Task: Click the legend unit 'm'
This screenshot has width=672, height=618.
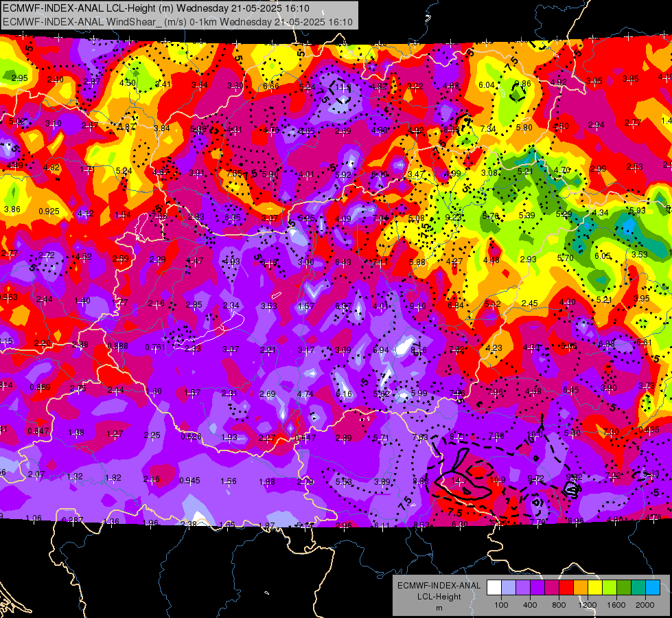Action: pos(439,608)
